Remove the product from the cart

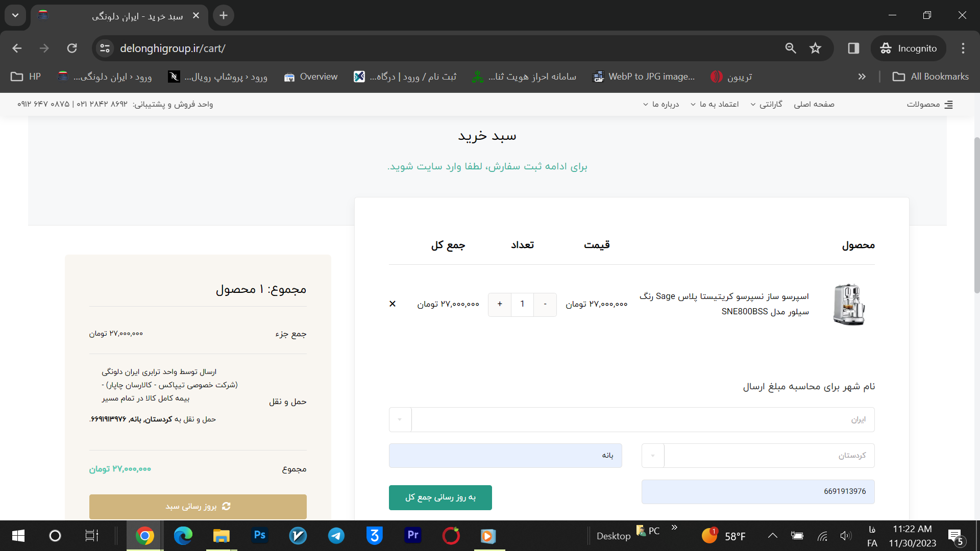tap(393, 304)
